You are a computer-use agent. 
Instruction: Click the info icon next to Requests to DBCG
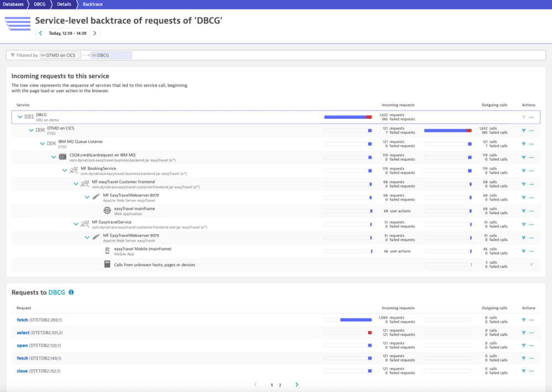pyautogui.click(x=71, y=293)
